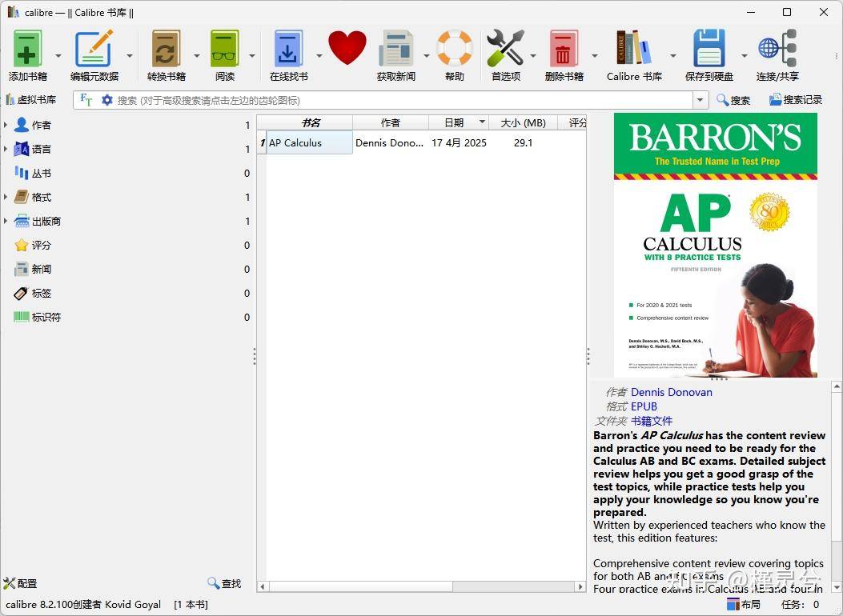Screen dimensions: 843x616
Task: Click book list horizontal scrollbar left arrow
Action: (263, 587)
